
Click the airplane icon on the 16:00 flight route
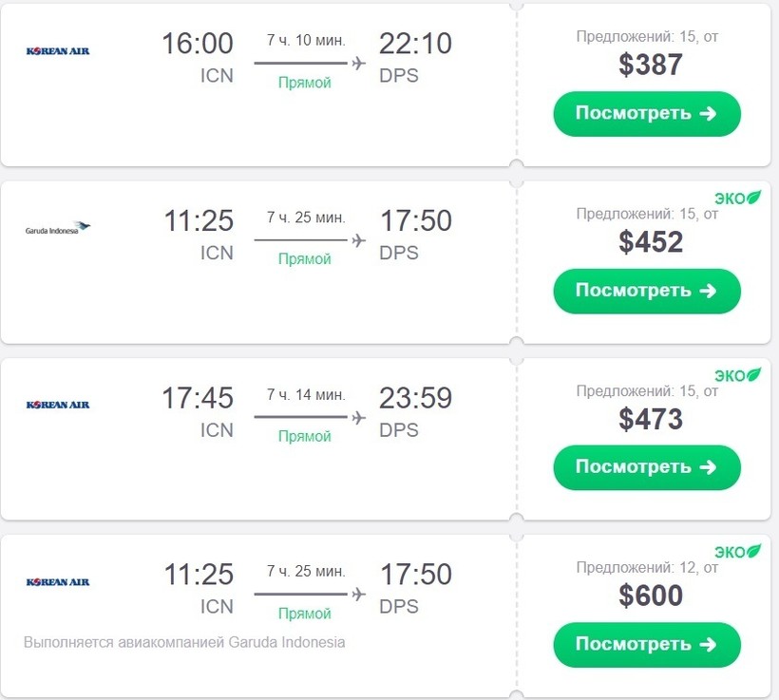(358, 64)
